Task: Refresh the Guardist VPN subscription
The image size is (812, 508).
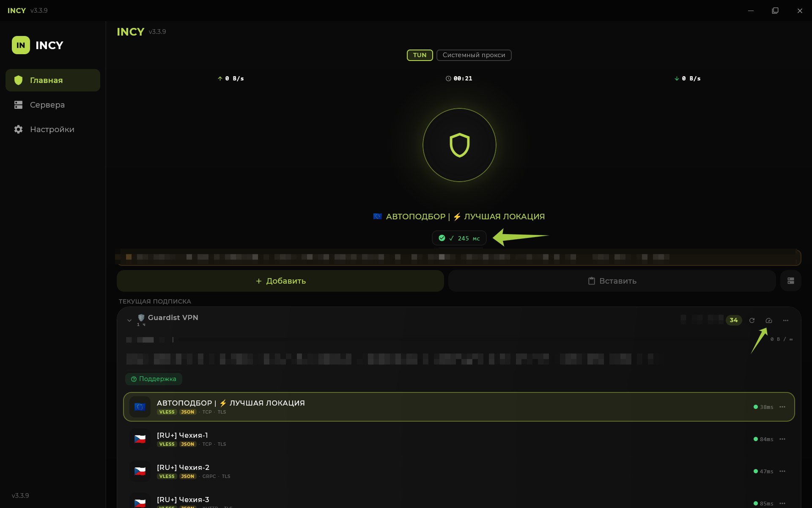Action: click(x=752, y=320)
